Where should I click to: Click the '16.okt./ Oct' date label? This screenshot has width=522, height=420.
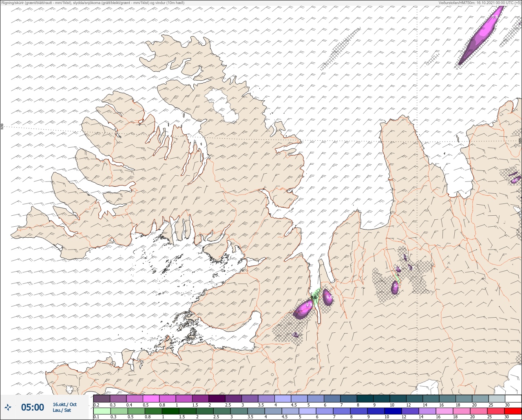64,405
